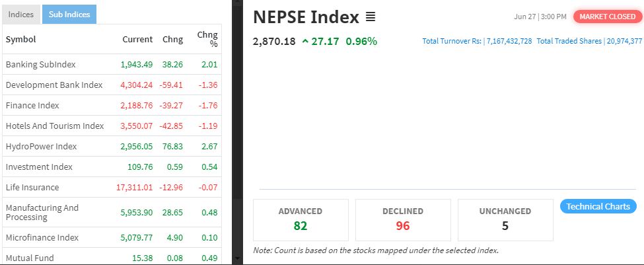This screenshot has height=265, width=644.
Task: Open the Total Traded Shares link
Action: coord(589,41)
